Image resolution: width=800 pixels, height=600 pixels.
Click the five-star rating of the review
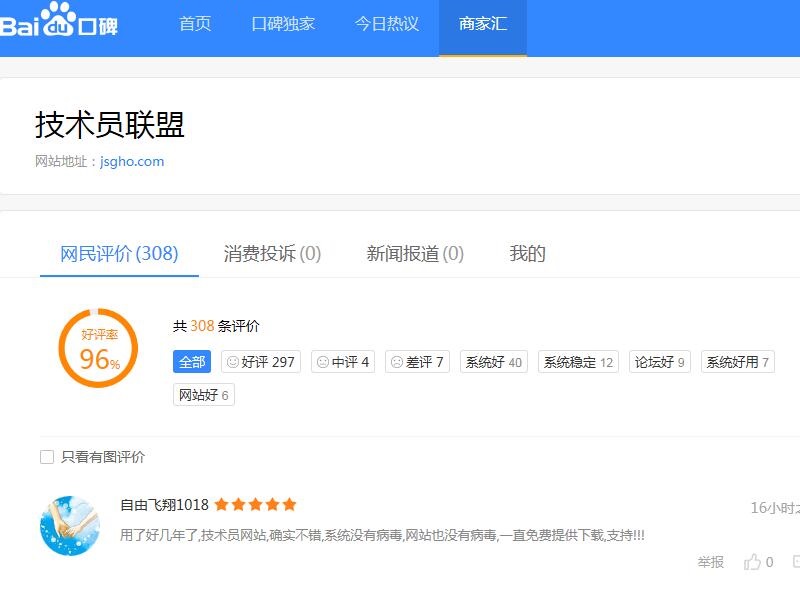[255, 505]
